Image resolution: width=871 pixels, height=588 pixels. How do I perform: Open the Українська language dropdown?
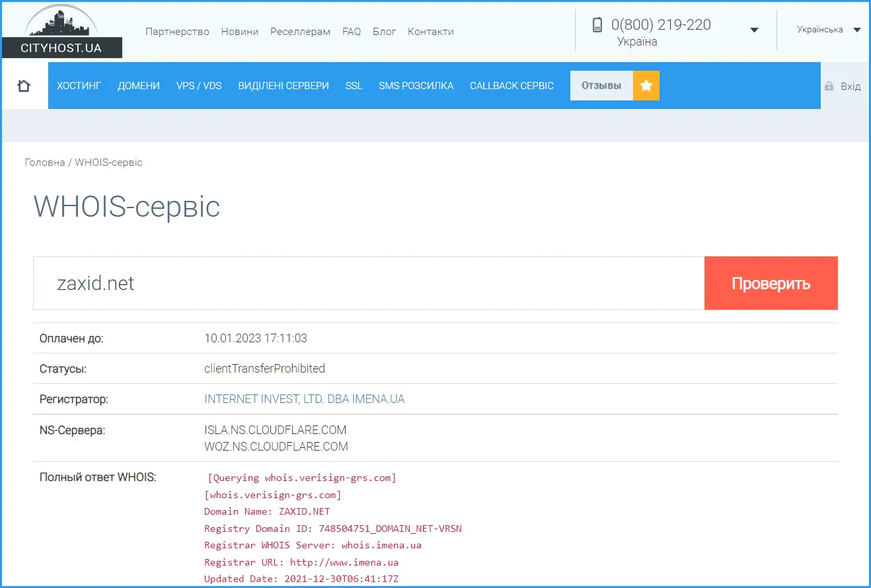click(x=829, y=30)
